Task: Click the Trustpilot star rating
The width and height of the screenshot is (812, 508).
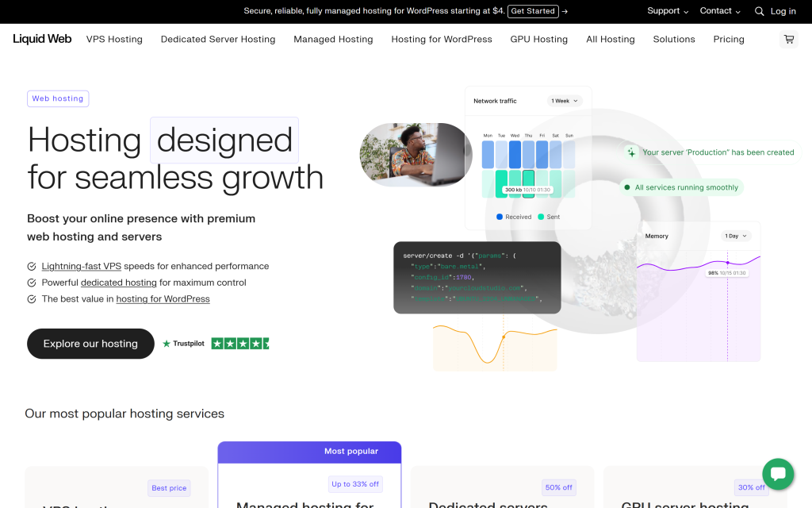Action: pos(239,344)
